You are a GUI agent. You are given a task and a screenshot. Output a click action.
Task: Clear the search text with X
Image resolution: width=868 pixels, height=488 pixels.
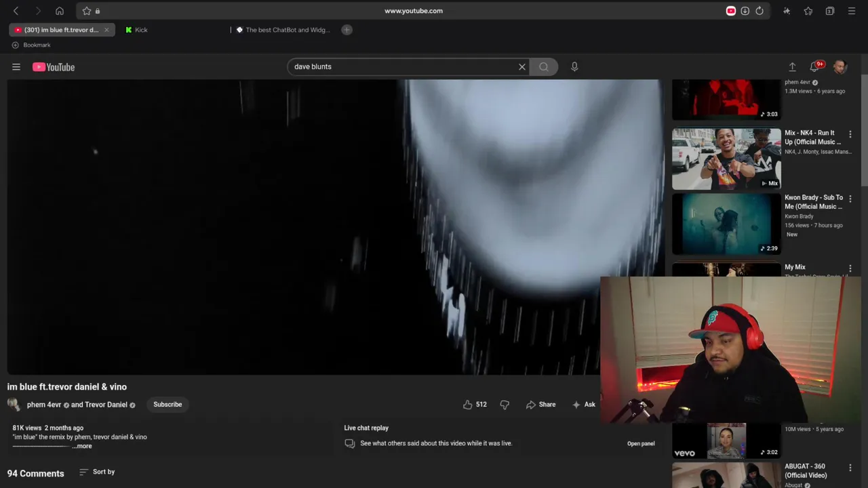[x=522, y=67]
